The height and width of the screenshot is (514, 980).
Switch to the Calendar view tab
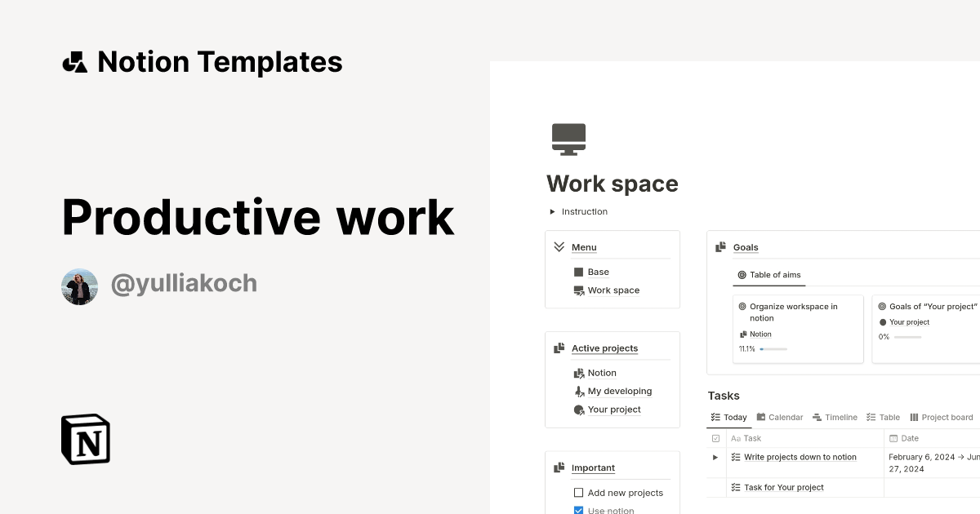(779, 417)
